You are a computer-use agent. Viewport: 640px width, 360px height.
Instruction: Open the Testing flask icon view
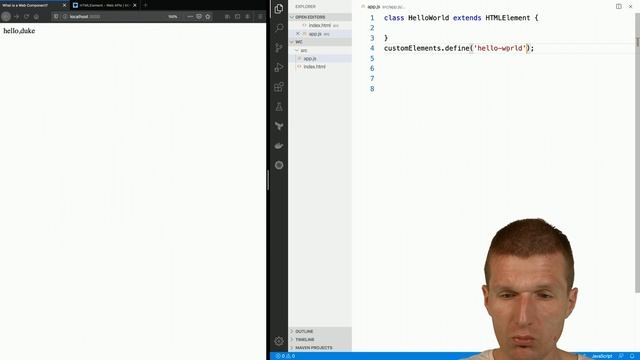tap(279, 107)
